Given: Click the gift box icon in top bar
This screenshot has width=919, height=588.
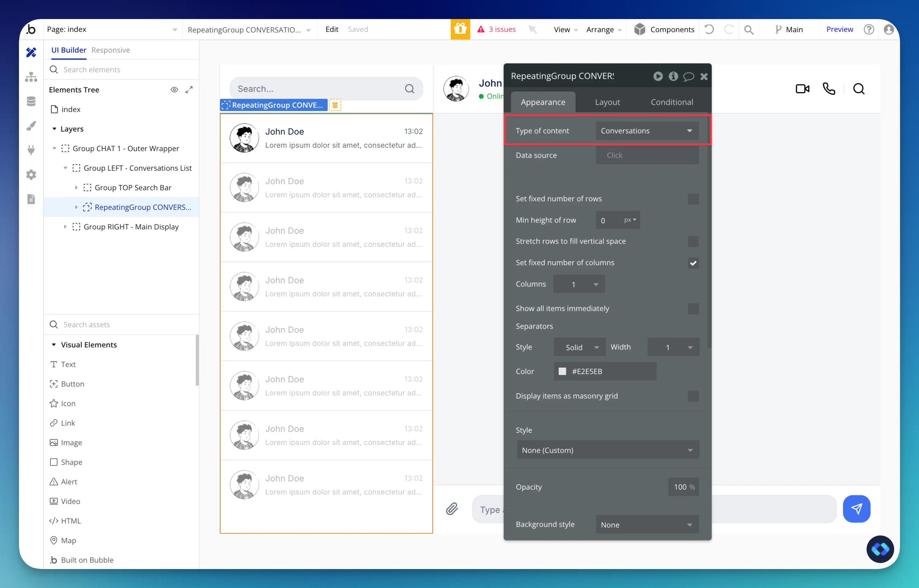Looking at the screenshot, I should pyautogui.click(x=460, y=29).
